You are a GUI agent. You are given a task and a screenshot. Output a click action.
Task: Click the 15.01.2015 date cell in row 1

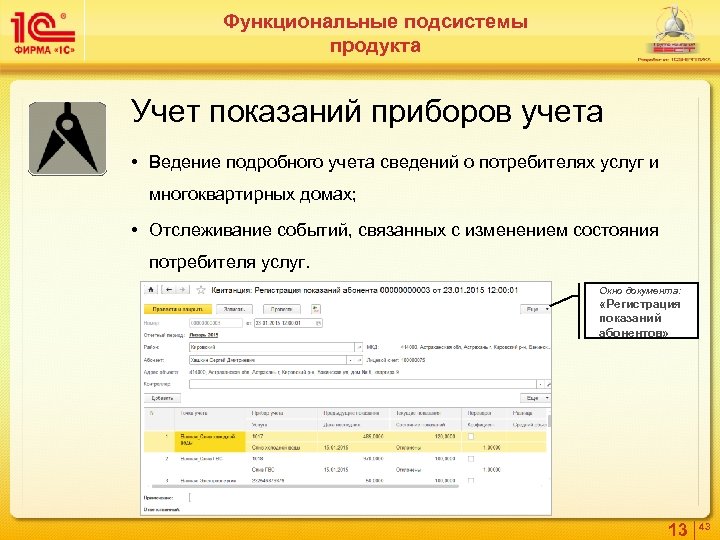pyautogui.click(x=336, y=447)
